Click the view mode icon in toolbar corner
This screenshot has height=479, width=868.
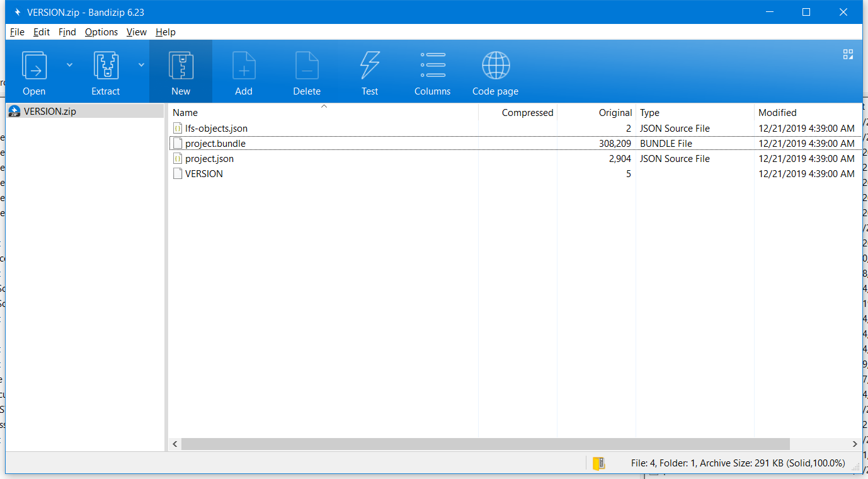tap(848, 54)
